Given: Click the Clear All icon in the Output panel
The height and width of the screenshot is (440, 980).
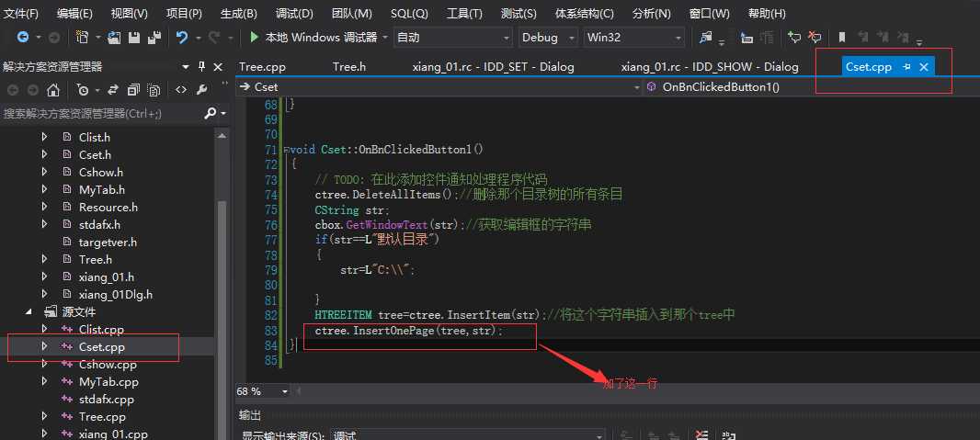Looking at the screenshot, I should pos(701,435).
